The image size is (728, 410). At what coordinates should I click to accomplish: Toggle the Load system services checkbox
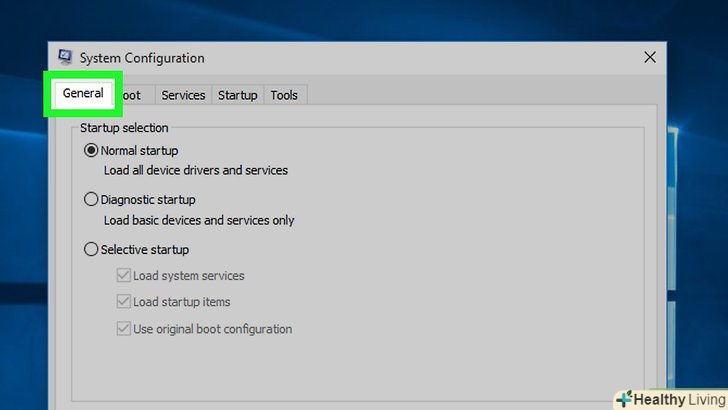pos(124,276)
